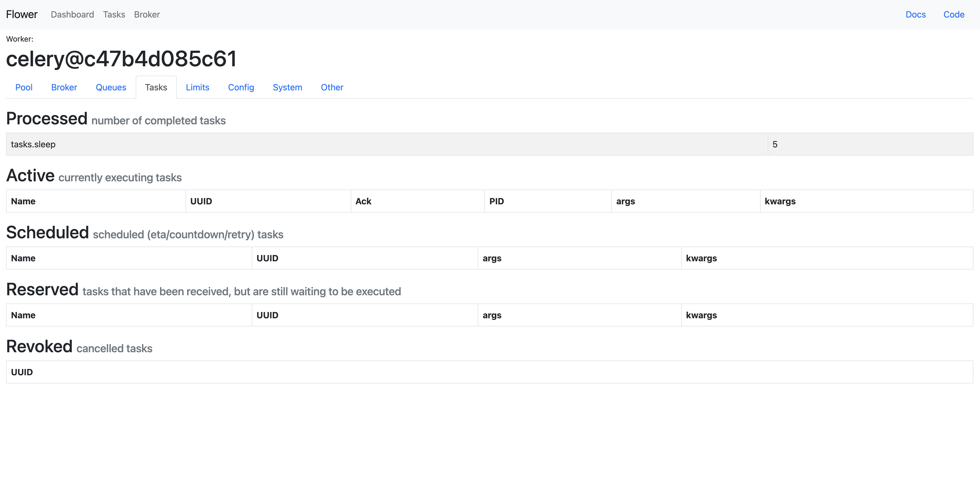Select the active worker Tasks tab
Viewport: 980px width, 487px height.
point(156,87)
